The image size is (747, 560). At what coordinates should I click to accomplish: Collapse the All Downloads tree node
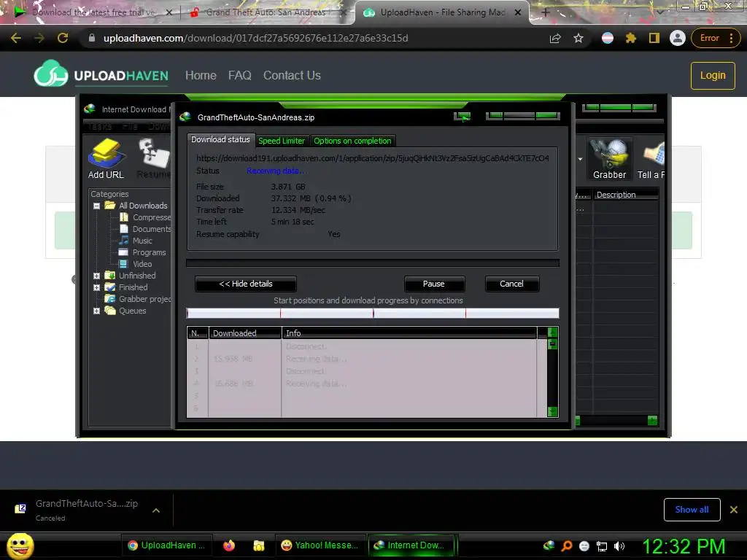pyautogui.click(x=96, y=206)
